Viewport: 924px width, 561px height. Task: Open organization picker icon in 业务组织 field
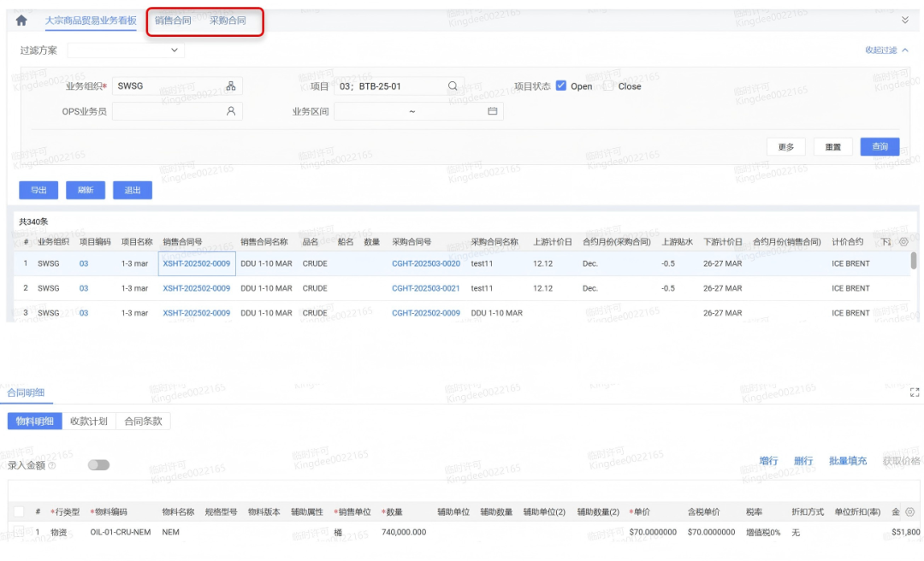[x=231, y=86]
